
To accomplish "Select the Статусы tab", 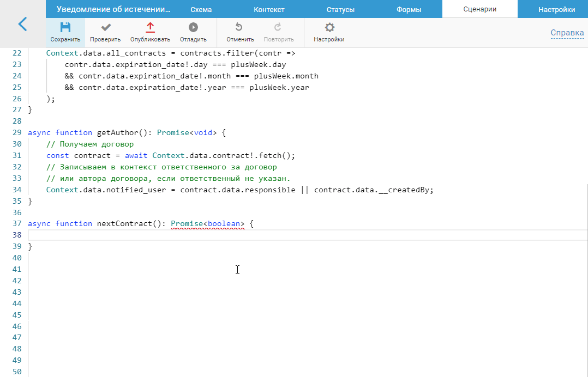I will (x=340, y=10).
